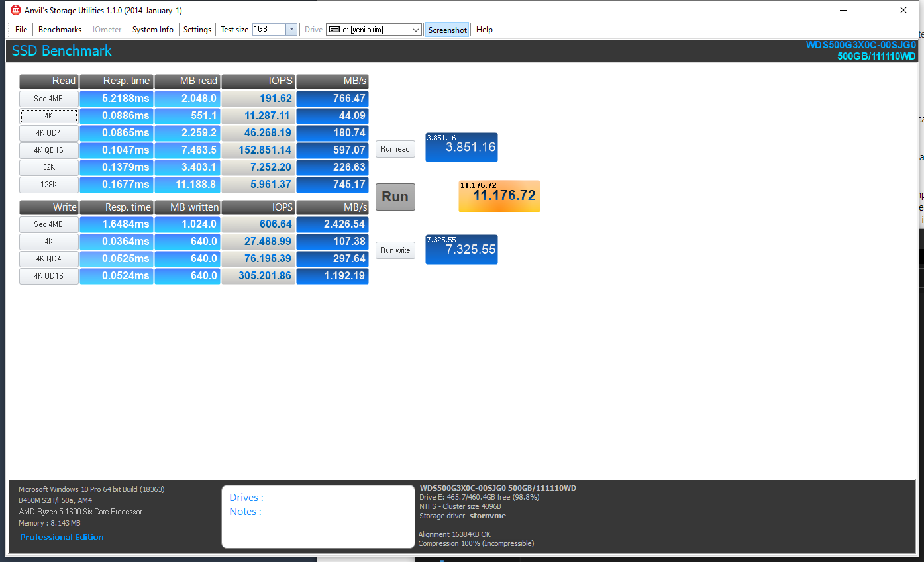
Task: Expand the Test size 1GB dropdown
Action: [291, 29]
